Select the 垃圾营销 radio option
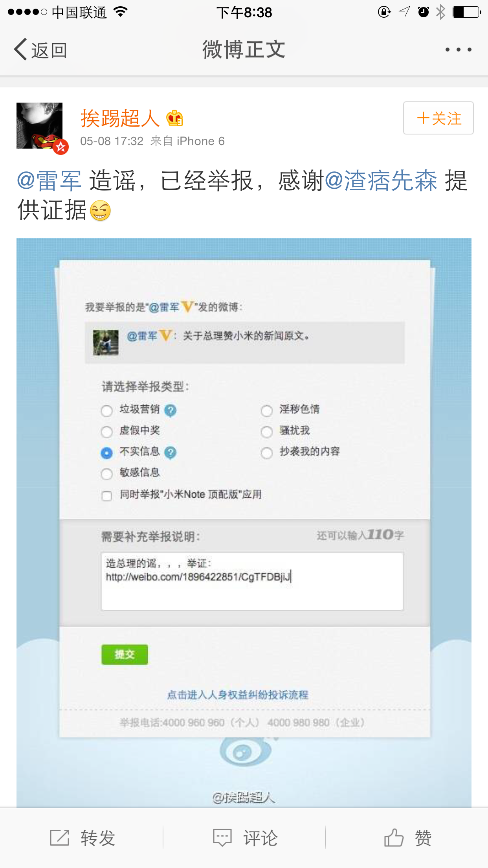The height and width of the screenshot is (868, 488). click(106, 411)
